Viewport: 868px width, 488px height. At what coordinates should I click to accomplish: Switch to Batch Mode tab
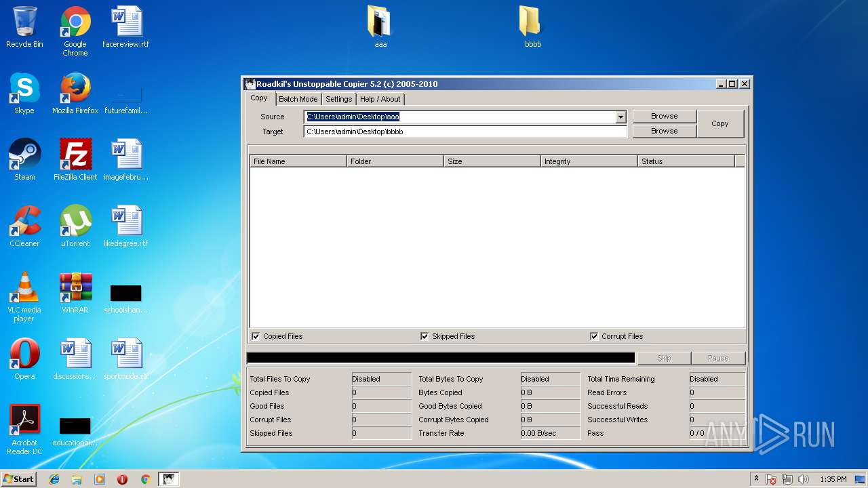tap(298, 99)
